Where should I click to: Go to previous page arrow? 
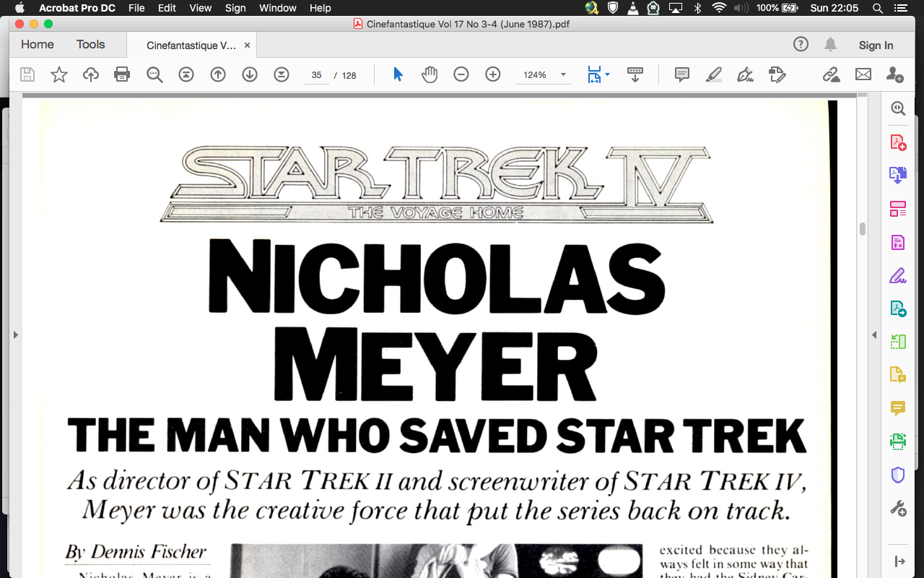tap(218, 74)
